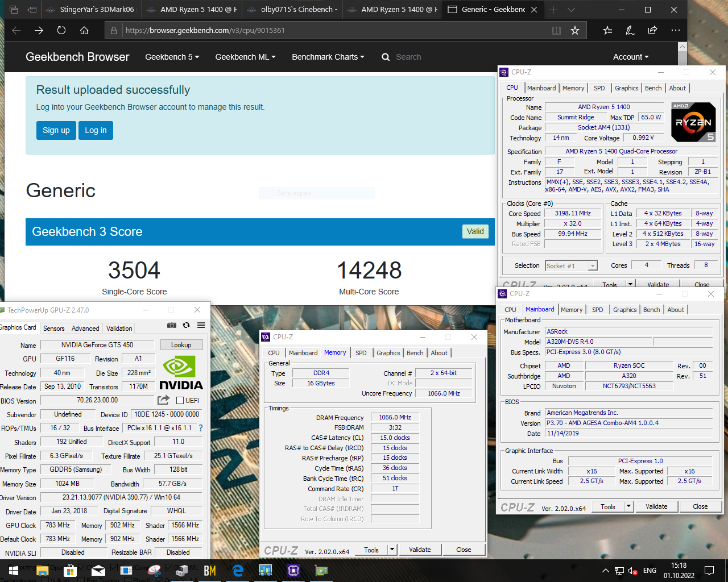Go to the browser home page
This screenshot has width=728, height=582.
click(x=84, y=30)
